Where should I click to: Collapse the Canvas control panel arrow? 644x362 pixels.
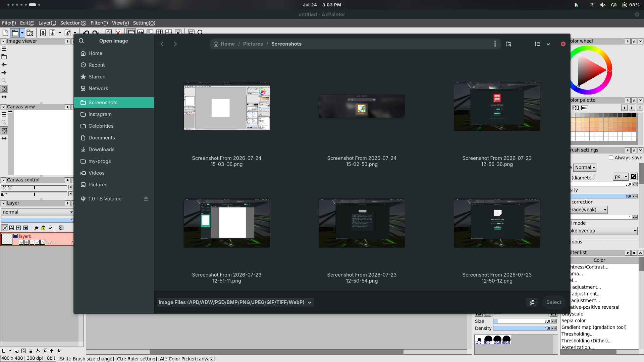pyautogui.click(x=3, y=180)
